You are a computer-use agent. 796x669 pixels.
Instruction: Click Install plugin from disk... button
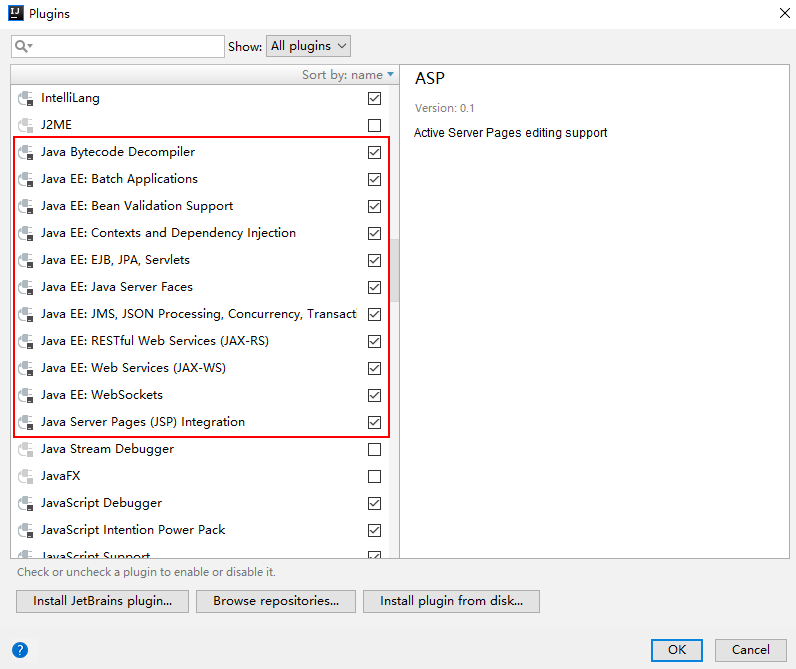click(451, 601)
